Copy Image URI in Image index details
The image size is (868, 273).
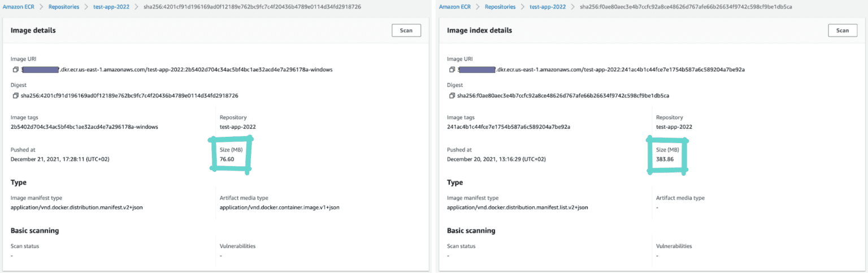click(x=452, y=70)
